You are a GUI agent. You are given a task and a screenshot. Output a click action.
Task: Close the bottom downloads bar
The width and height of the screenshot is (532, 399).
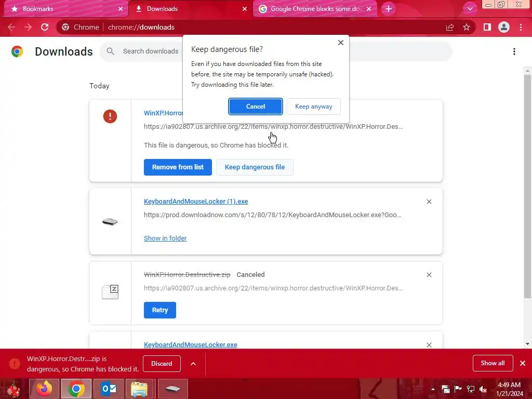(523, 363)
